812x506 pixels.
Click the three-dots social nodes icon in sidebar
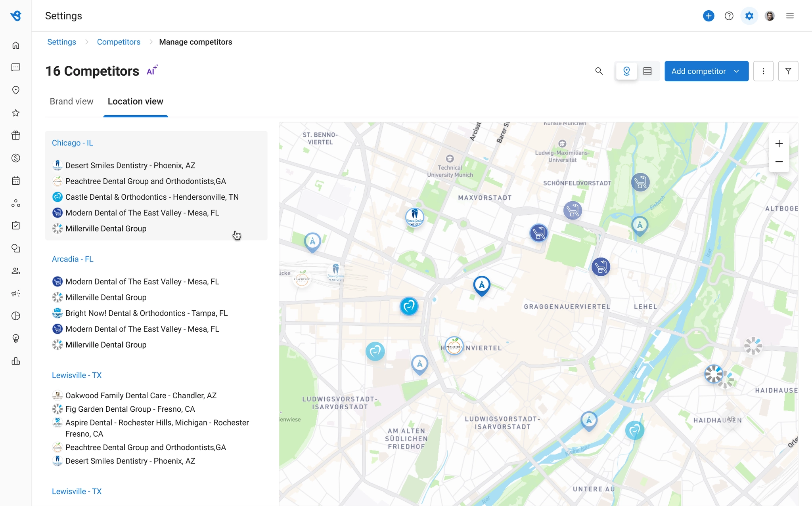[x=16, y=203]
